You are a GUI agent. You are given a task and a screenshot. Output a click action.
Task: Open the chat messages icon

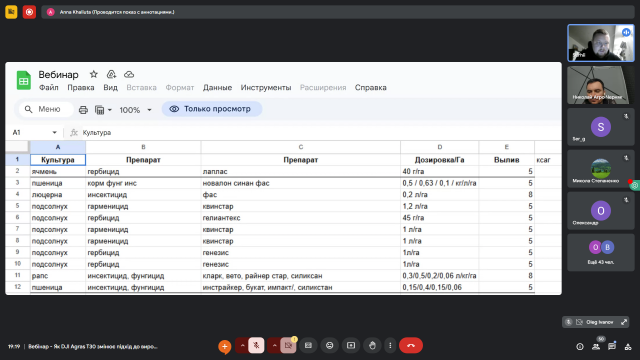tap(612, 347)
